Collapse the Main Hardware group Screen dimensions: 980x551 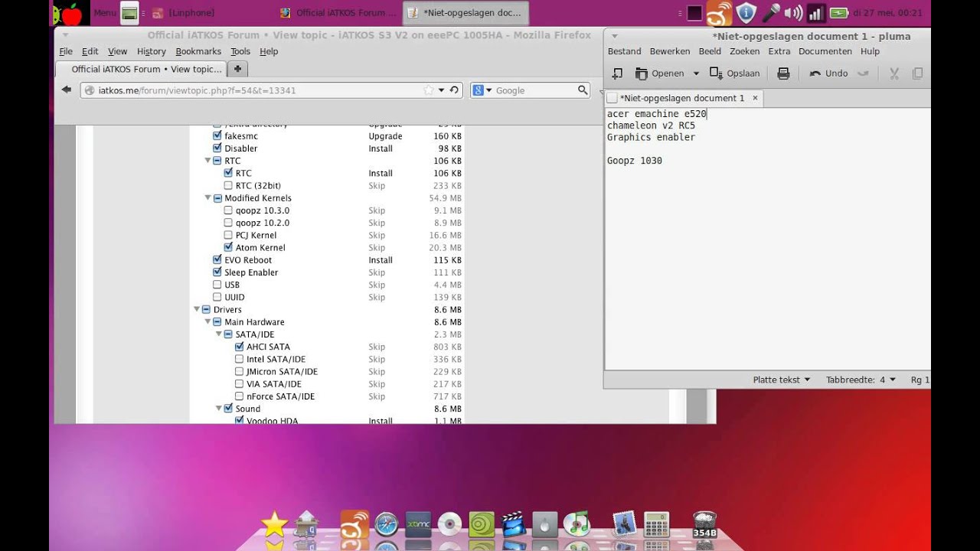coord(207,322)
